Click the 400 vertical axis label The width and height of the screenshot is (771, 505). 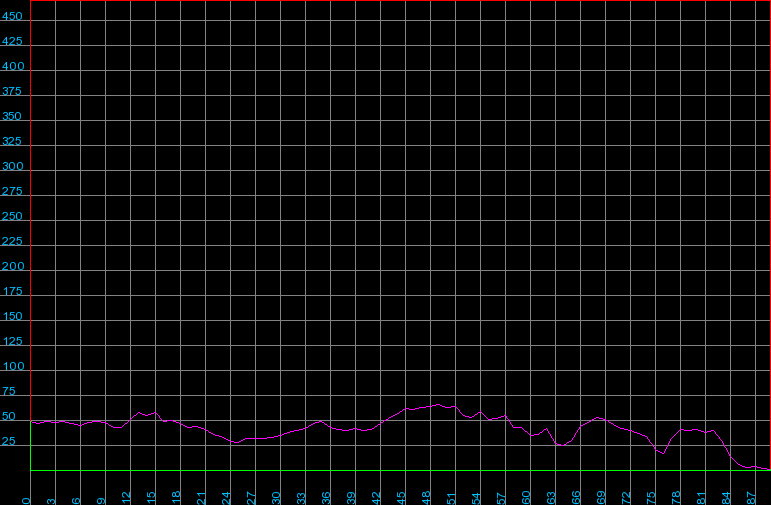pos(13,66)
